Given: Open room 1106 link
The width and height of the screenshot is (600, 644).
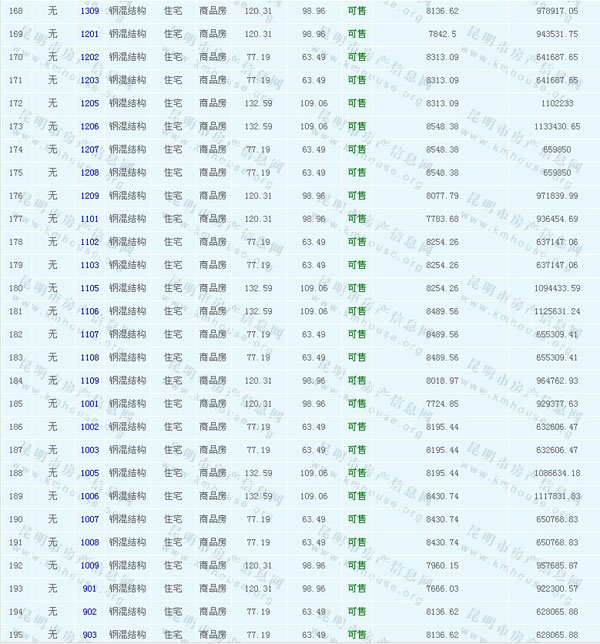Looking at the screenshot, I should coord(89,311).
